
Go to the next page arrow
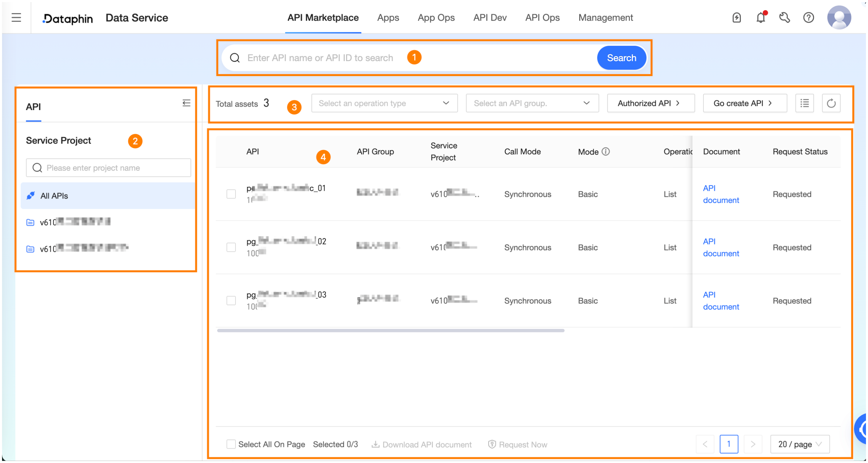click(x=753, y=445)
